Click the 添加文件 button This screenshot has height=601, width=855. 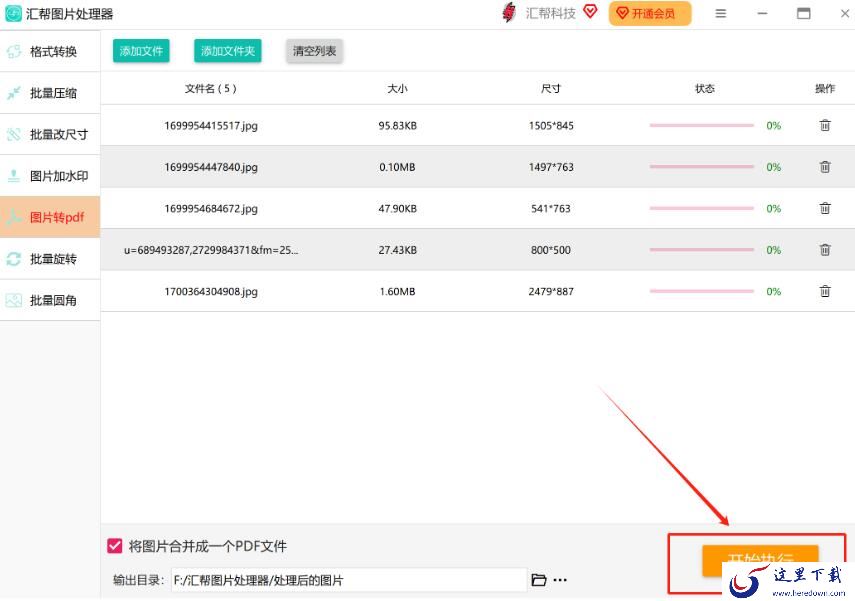(x=141, y=51)
